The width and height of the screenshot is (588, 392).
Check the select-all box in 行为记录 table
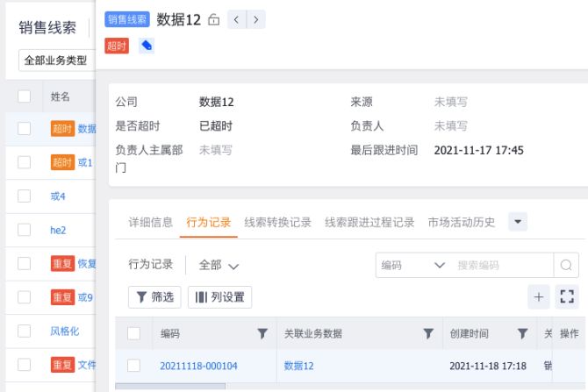click(x=134, y=333)
